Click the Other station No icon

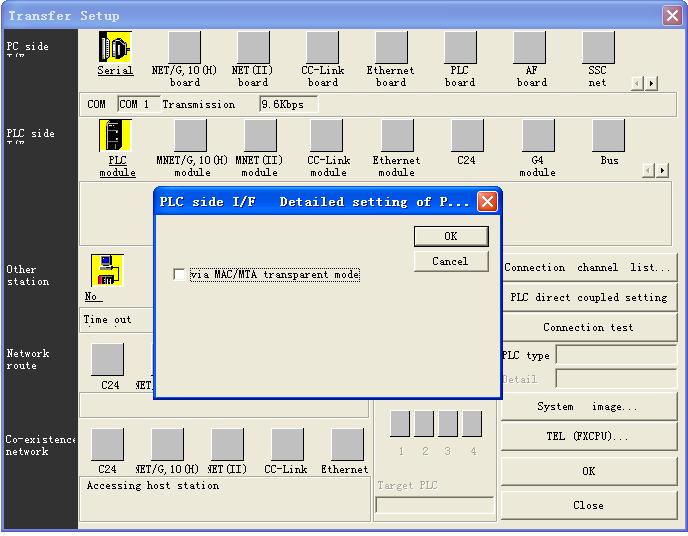[106, 271]
